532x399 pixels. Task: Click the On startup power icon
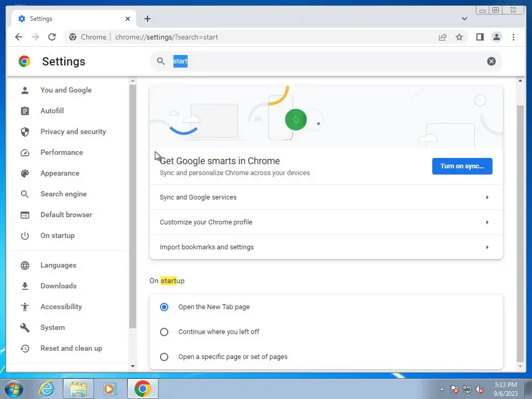(x=25, y=235)
